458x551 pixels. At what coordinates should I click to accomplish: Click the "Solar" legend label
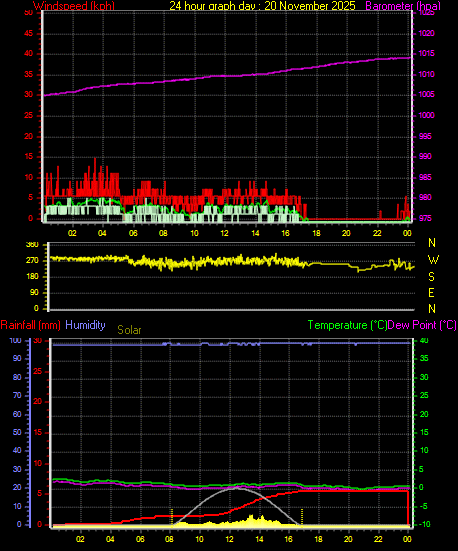point(129,330)
